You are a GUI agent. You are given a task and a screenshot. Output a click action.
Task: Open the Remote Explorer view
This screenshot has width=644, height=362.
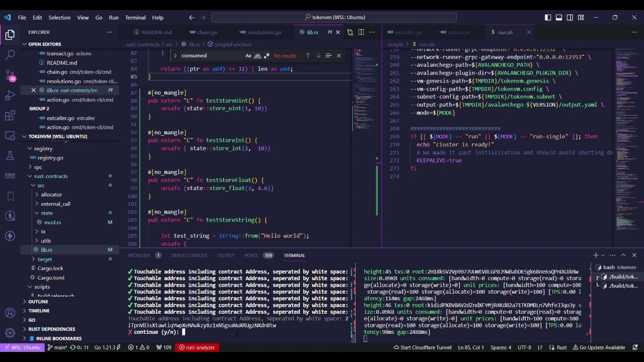click(10, 136)
